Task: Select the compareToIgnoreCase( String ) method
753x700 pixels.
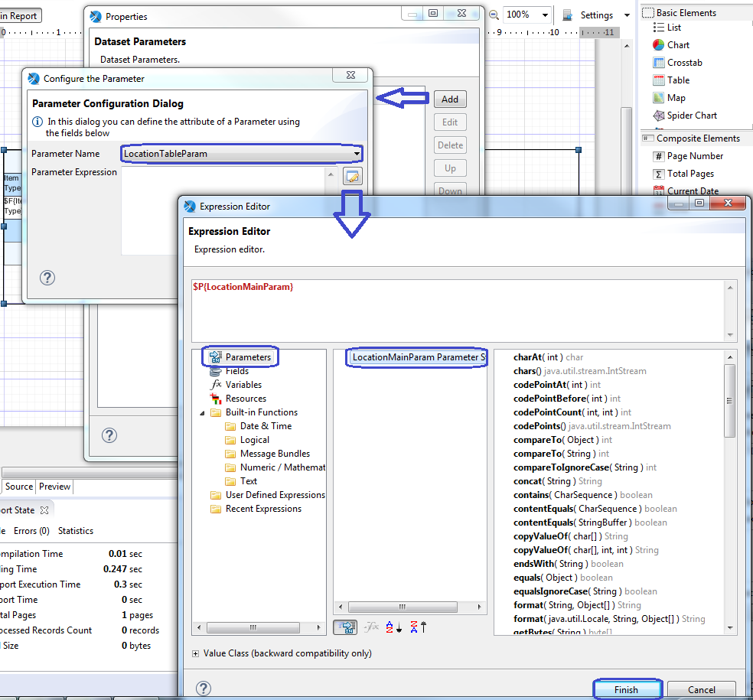Action: coord(585,467)
